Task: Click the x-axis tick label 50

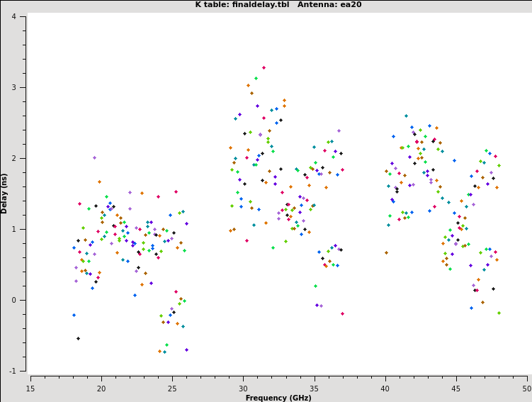Action: point(527,389)
